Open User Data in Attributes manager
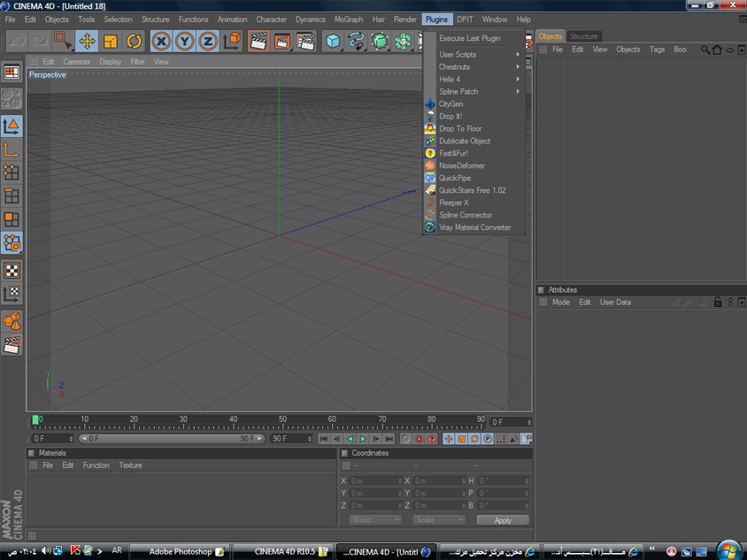 (x=615, y=303)
